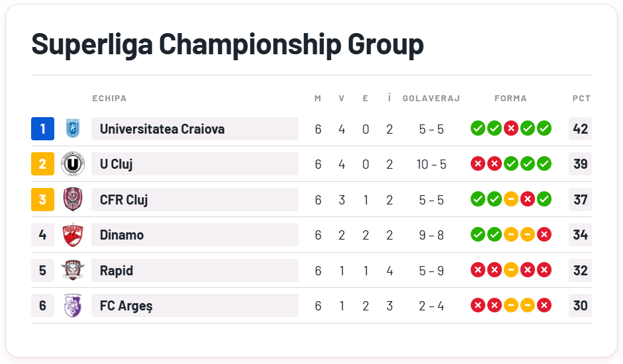Click Rapid's 32 points cell
This screenshot has width=623, height=364.
point(580,270)
